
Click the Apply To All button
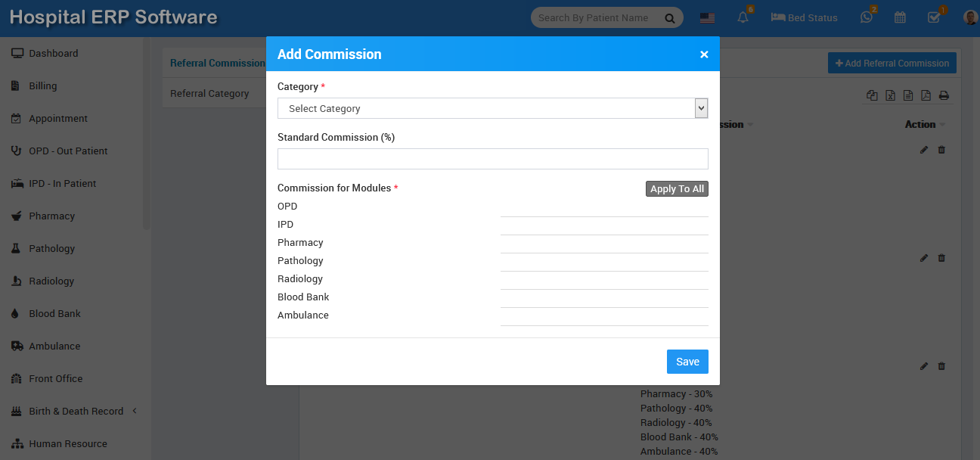tap(677, 188)
